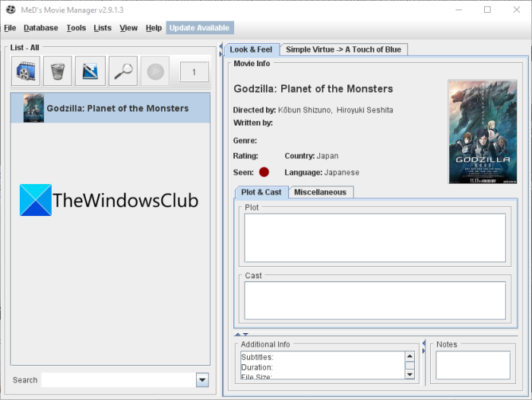The image size is (532, 400).
Task: Click the director name Kōbun Shizuno
Action: 304,110
